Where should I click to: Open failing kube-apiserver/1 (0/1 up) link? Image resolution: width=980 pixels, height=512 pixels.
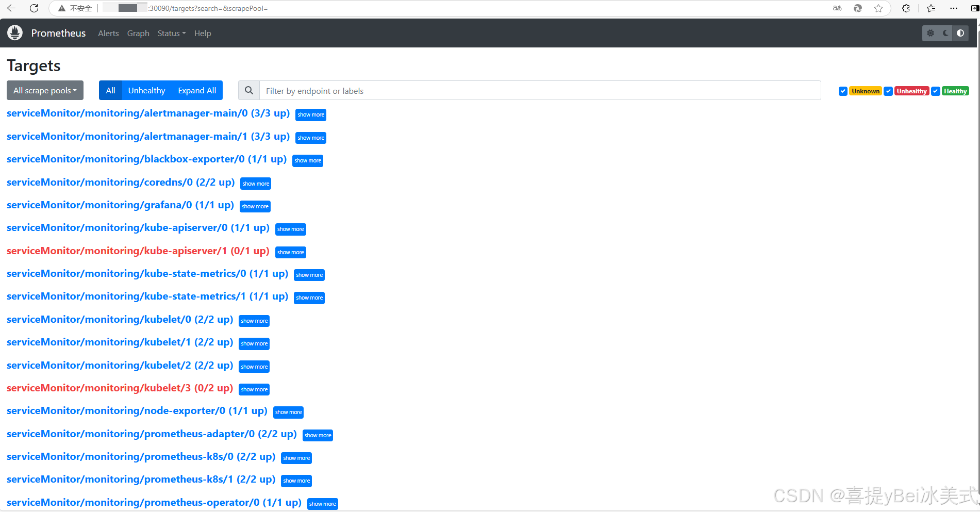click(138, 251)
